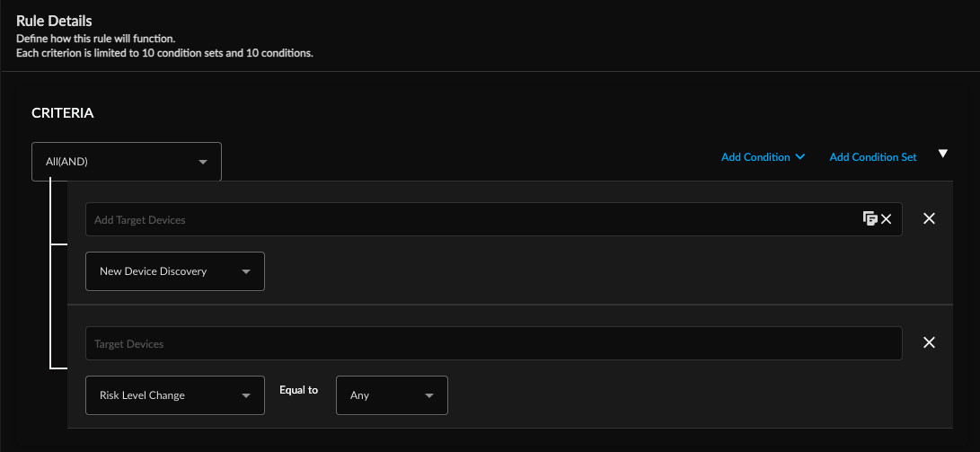
Task: Focus the Add Target Devices input
Action: click(x=467, y=219)
